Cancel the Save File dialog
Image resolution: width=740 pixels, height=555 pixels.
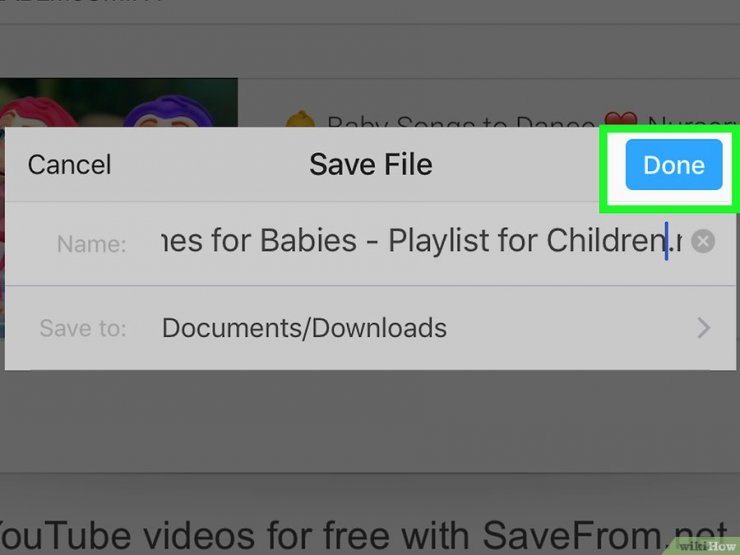click(69, 165)
